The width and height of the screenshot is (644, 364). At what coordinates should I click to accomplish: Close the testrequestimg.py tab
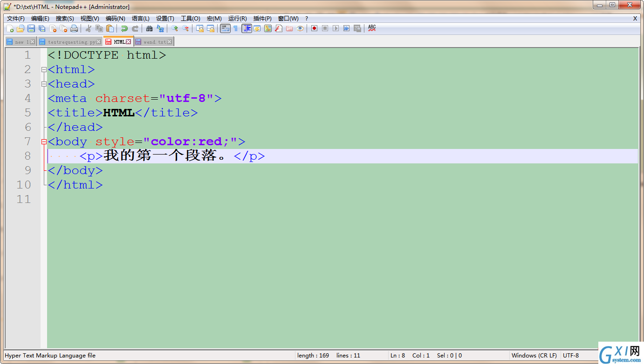pyautogui.click(x=98, y=42)
